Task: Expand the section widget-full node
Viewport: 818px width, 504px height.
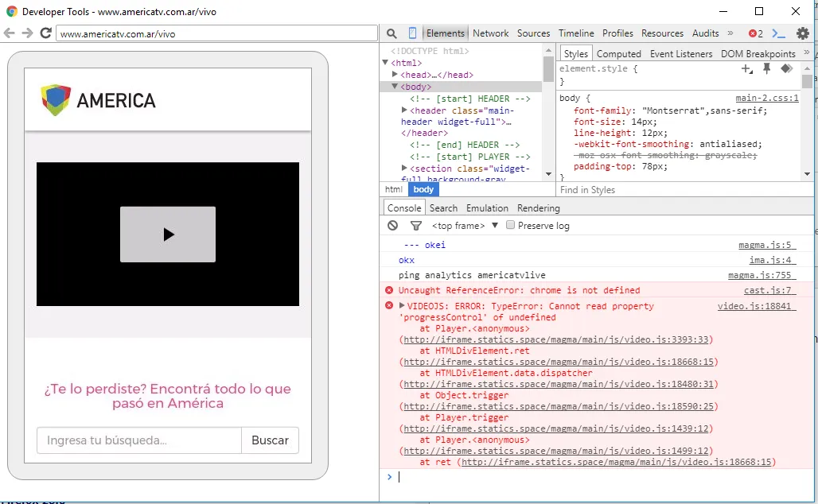Action: pyautogui.click(x=404, y=168)
